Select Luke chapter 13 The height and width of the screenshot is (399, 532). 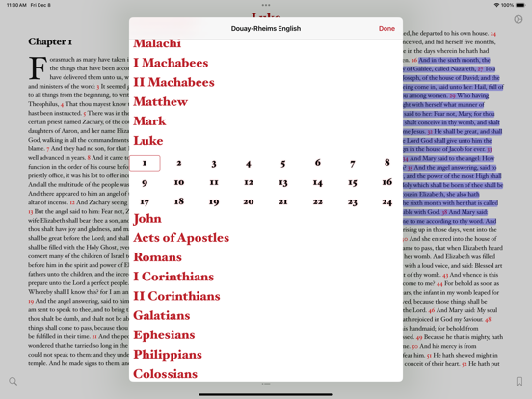tap(283, 183)
